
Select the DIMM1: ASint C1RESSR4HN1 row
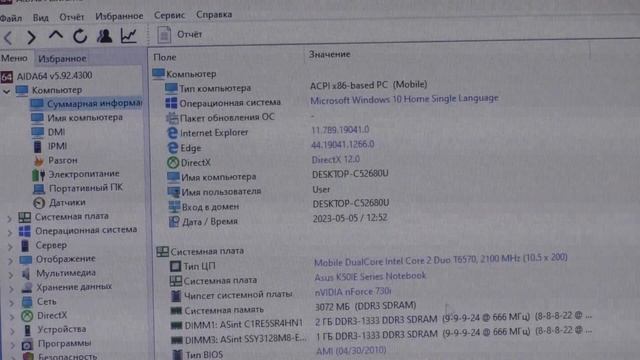click(x=382, y=322)
